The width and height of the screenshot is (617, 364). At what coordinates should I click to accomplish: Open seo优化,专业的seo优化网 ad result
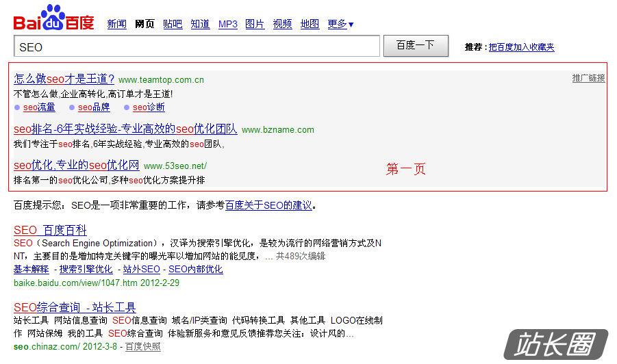point(76,165)
